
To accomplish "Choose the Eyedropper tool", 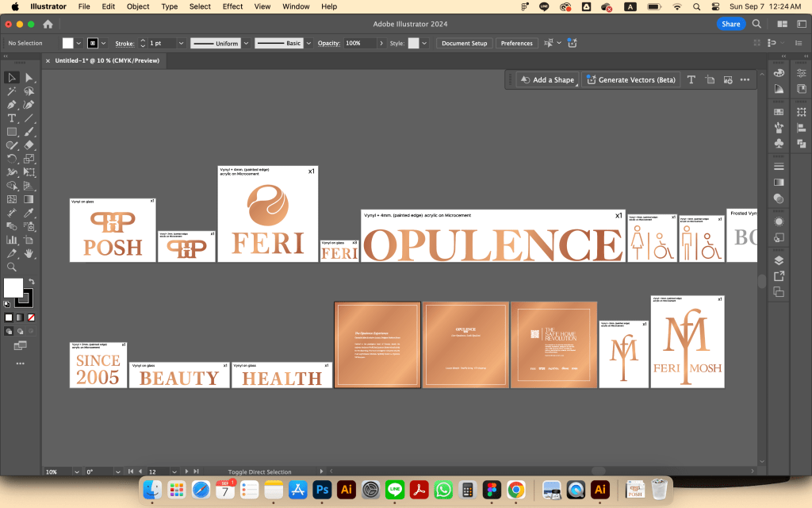I will tap(29, 213).
